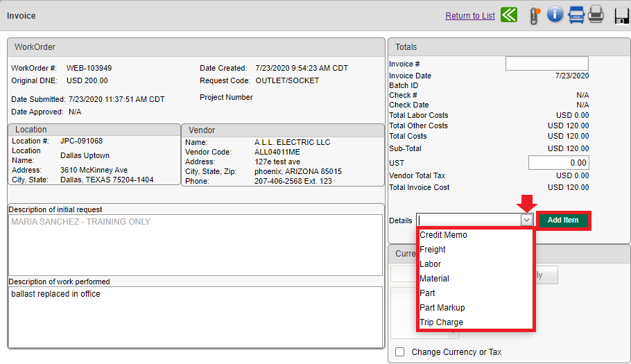The height and width of the screenshot is (364, 631).
Task: Click vendor name A.L.L. ELECTRIC LLC
Action: 292,142
